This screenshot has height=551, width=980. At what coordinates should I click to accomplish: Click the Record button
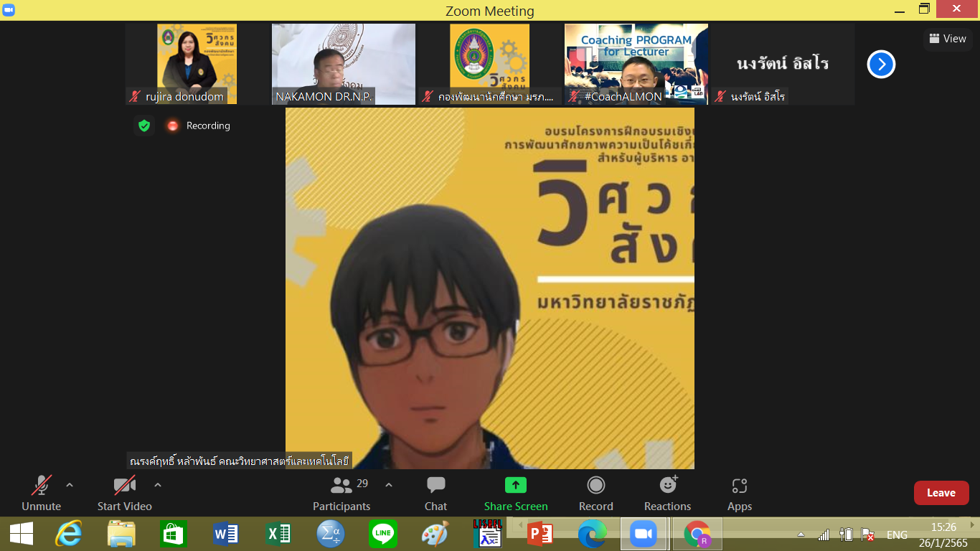596,494
